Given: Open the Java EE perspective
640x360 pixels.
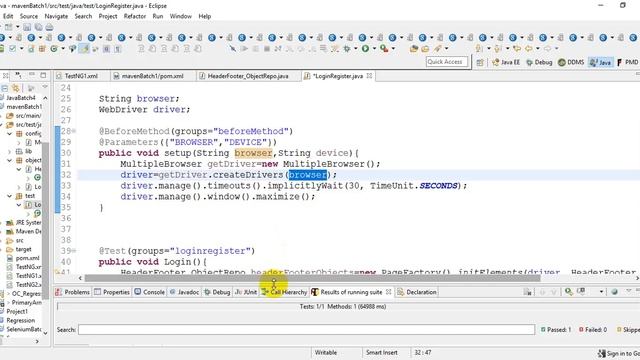Looking at the screenshot, I should click(x=506, y=62).
